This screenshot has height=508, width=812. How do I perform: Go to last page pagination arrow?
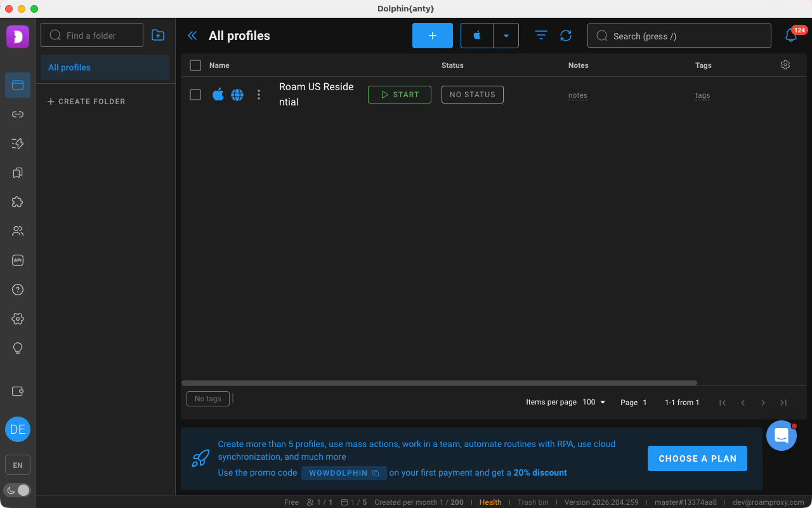783,403
